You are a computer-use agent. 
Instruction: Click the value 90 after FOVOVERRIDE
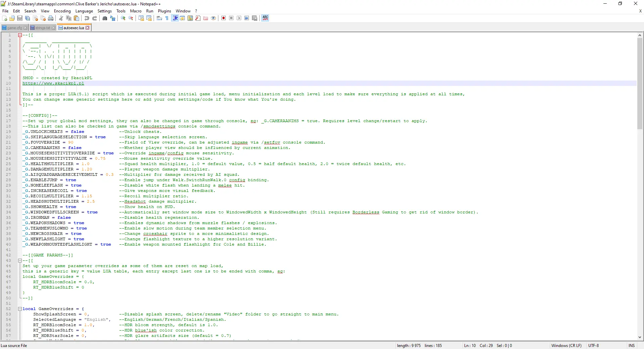(x=71, y=142)
